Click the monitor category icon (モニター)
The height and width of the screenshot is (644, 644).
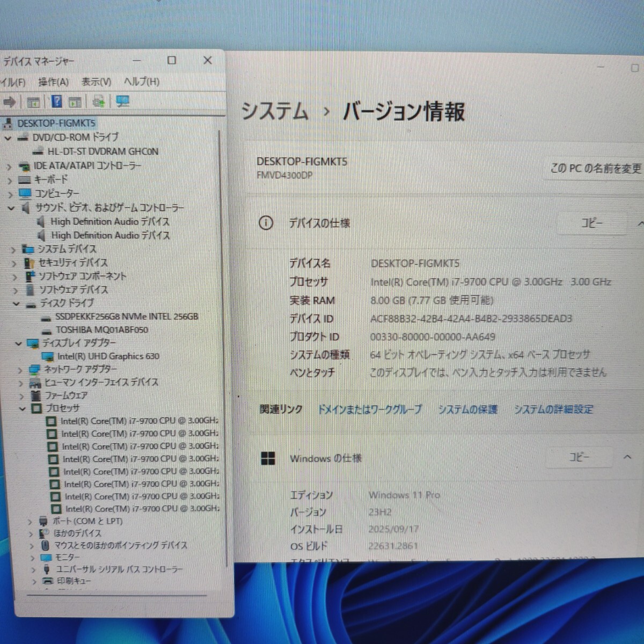click(46, 558)
